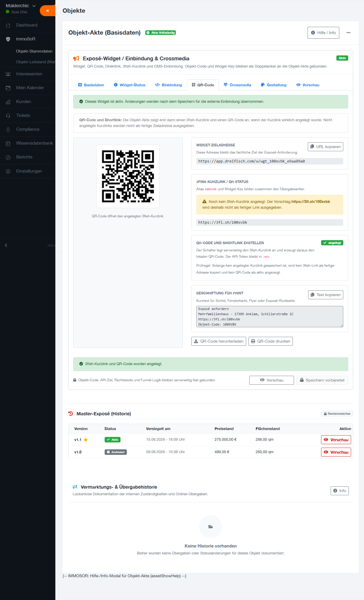Click the Speichern vorbereitet button
The height and width of the screenshot is (600, 364).
click(322, 380)
